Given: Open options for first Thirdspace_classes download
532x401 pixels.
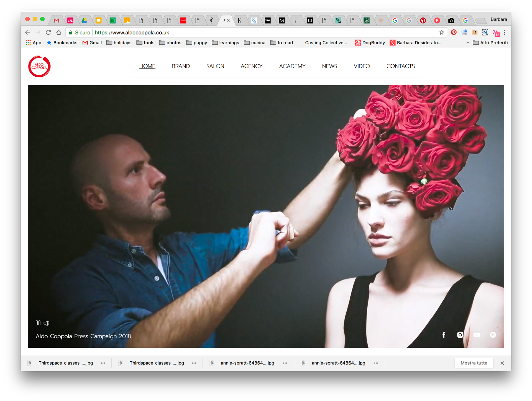Looking at the screenshot, I should coord(103,363).
